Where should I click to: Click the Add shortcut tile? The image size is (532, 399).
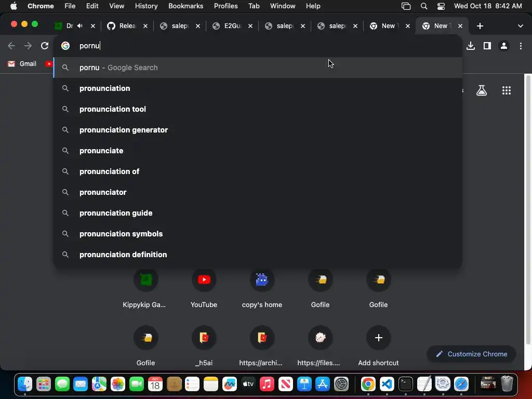click(x=378, y=346)
